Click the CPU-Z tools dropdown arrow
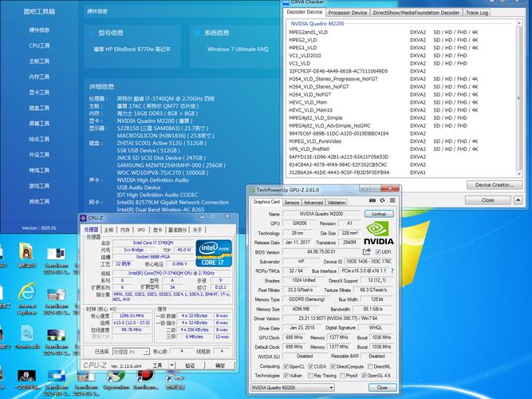The height and width of the screenshot is (399, 532). coord(171,365)
